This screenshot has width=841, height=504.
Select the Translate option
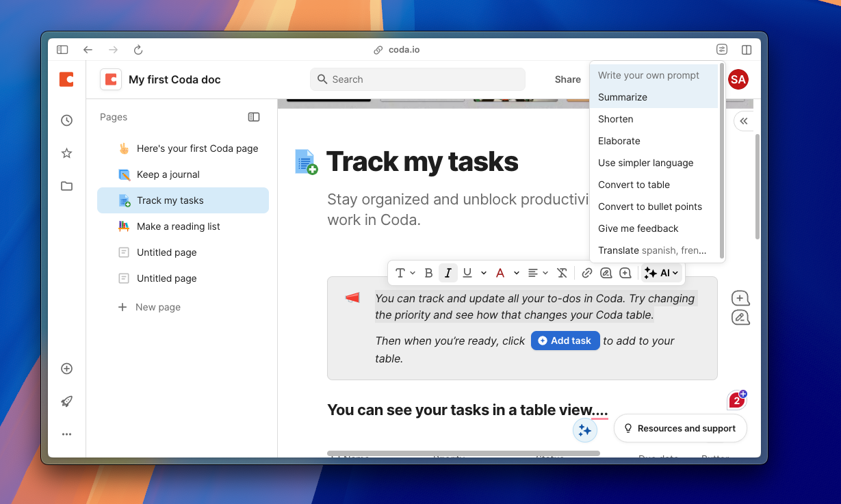(x=654, y=250)
